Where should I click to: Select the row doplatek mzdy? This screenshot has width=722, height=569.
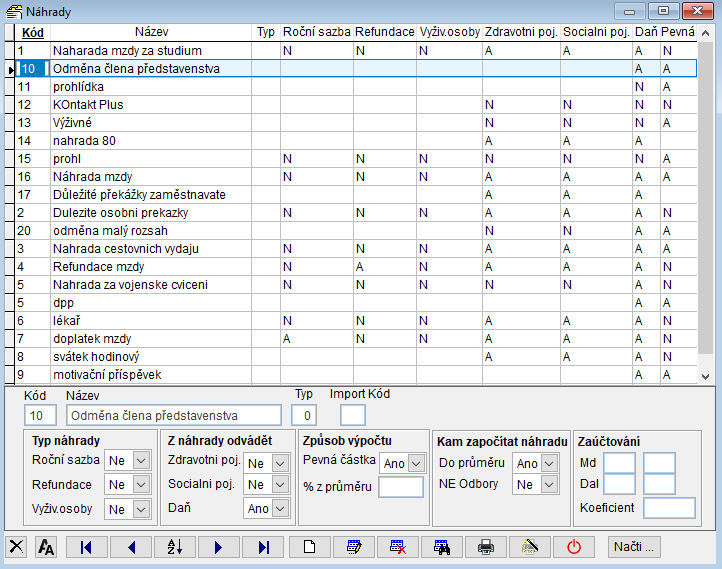click(356, 338)
